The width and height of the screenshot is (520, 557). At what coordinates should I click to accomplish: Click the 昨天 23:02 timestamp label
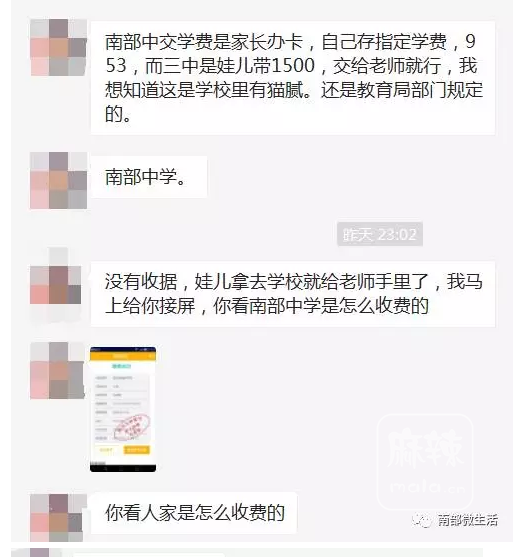point(380,234)
